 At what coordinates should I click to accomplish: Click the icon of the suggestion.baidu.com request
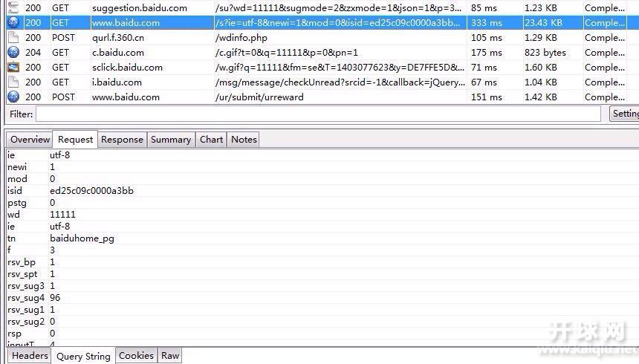[13, 7]
